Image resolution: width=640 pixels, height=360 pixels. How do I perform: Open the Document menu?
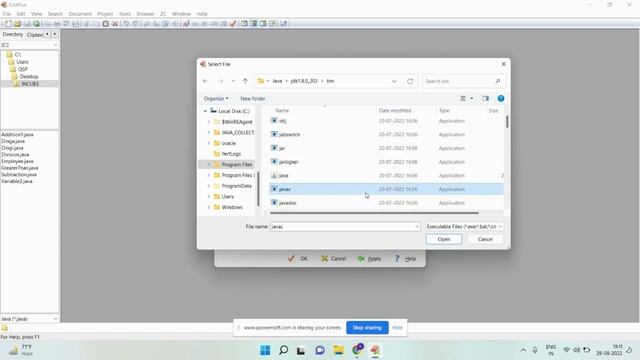[80, 14]
